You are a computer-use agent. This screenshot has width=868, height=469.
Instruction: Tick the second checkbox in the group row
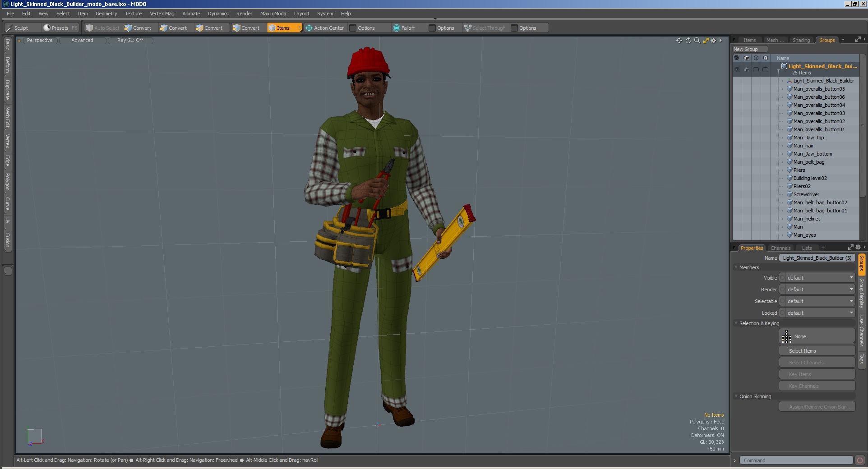[x=766, y=70]
